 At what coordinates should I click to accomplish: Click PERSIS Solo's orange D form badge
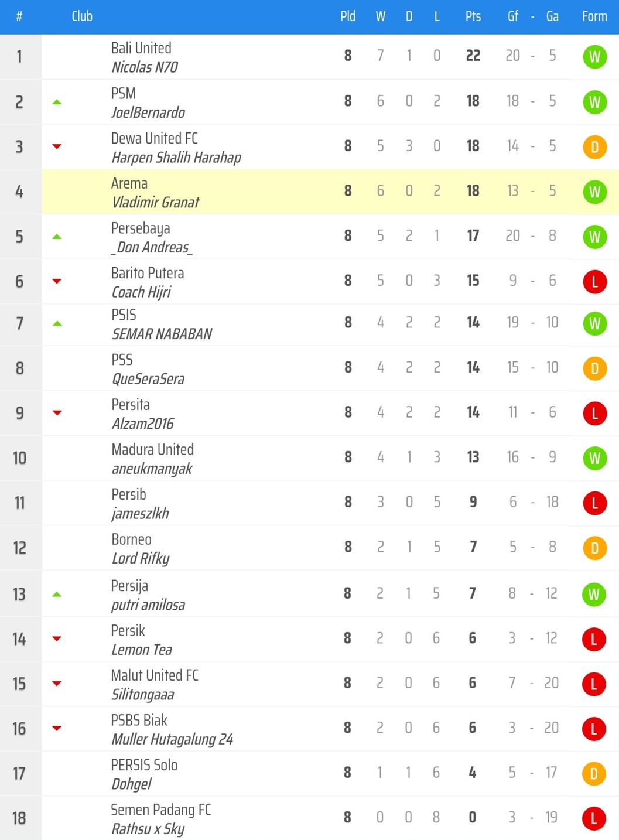(x=594, y=774)
